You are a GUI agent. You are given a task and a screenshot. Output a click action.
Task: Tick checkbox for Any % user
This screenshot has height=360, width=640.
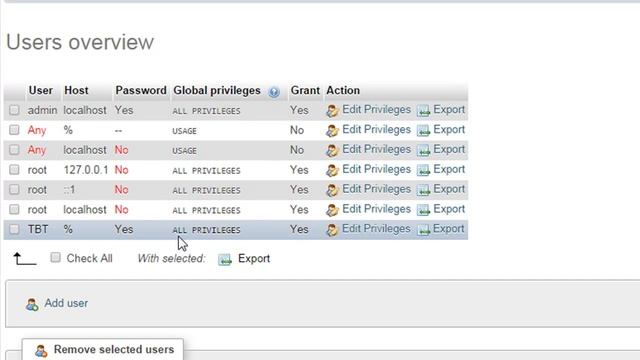tap(14, 130)
